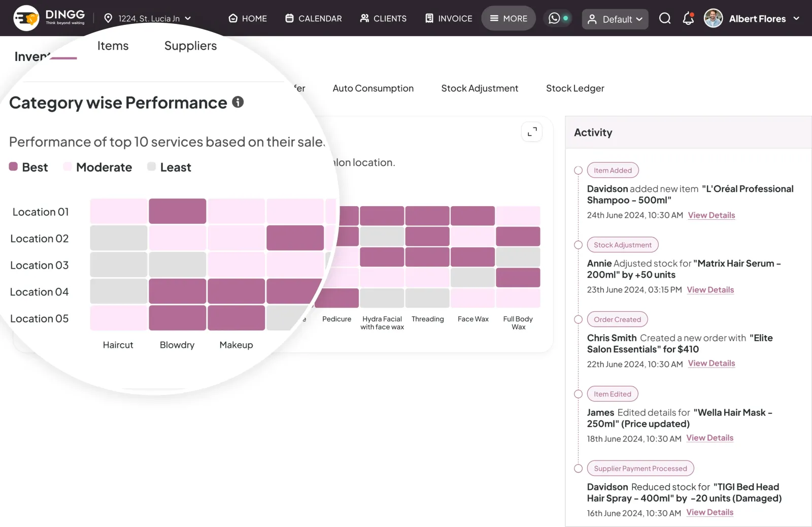Open the Stock Adjustment tab
The height and width of the screenshot is (527, 812).
click(x=480, y=88)
